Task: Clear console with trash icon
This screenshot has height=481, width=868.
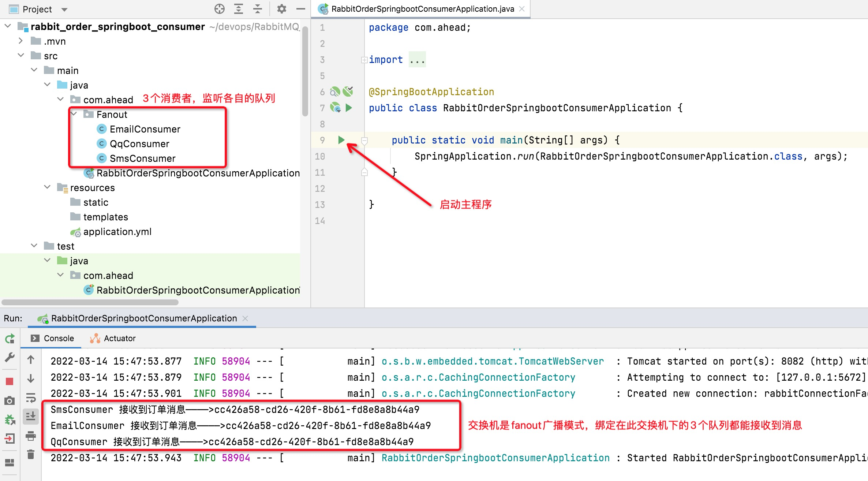Action: coord(31,454)
